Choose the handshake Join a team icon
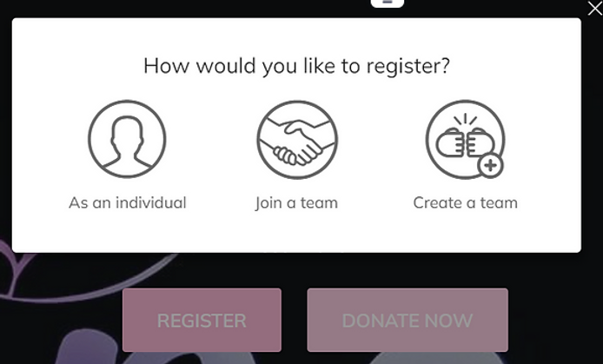603x364 pixels. [297, 140]
